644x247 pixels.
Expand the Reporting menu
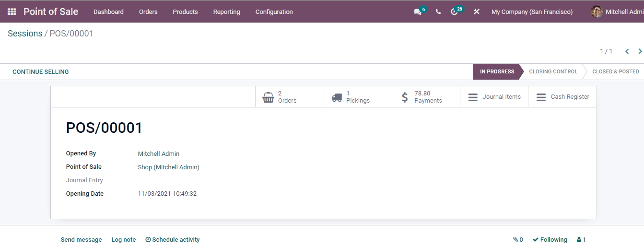point(226,12)
